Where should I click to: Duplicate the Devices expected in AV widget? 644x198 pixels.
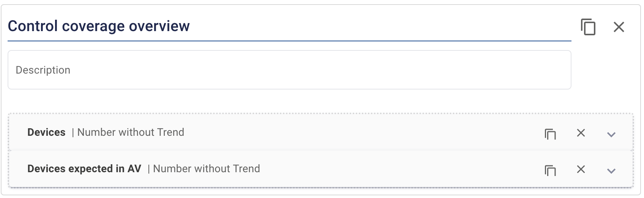(550, 170)
